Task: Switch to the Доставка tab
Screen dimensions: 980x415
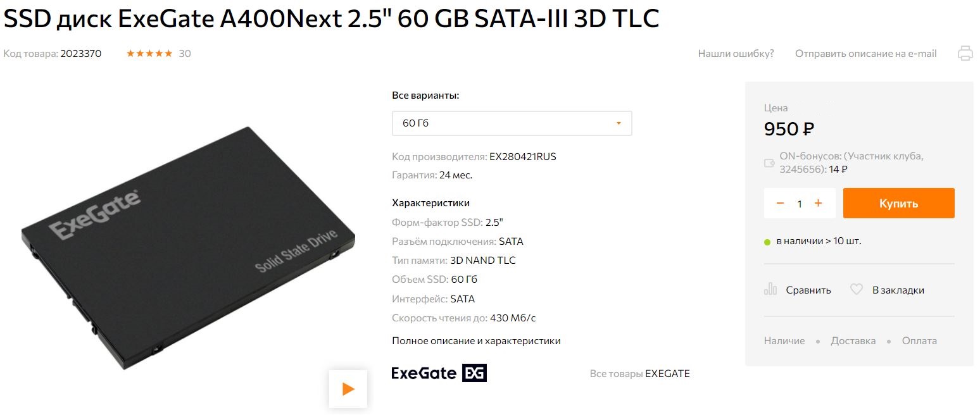Action: pyautogui.click(x=853, y=341)
